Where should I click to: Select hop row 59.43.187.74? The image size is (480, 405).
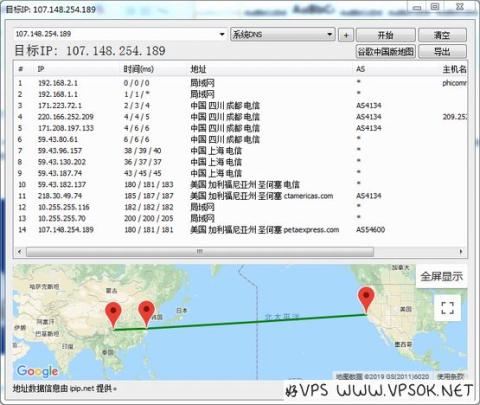[240, 173]
